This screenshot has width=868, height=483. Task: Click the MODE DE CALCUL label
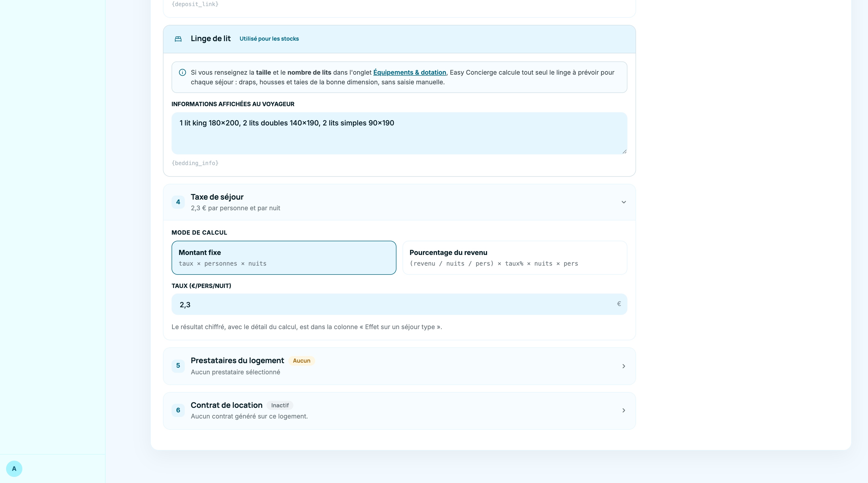point(199,233)
